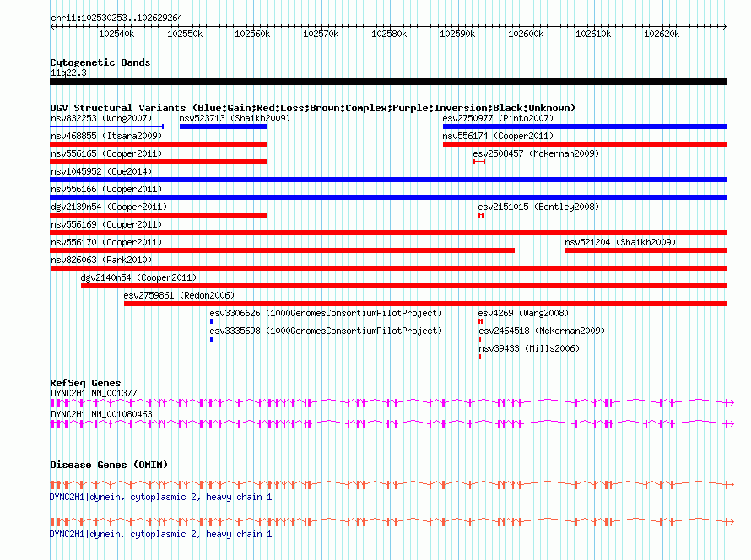Click dgv2139n54 (Cooper2011) label

109,207
